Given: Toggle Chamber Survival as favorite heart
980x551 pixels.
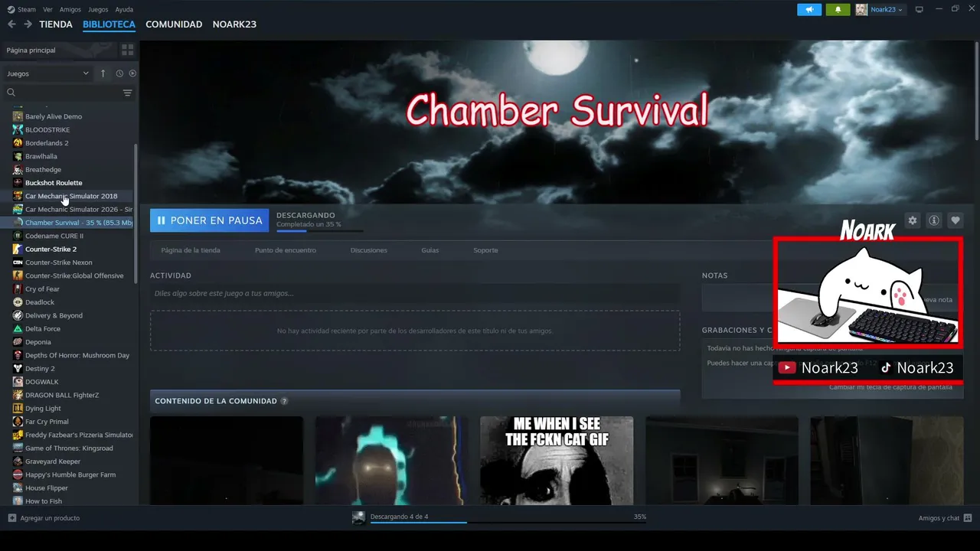Looking at the screenshot, I should tap(955, 220).
